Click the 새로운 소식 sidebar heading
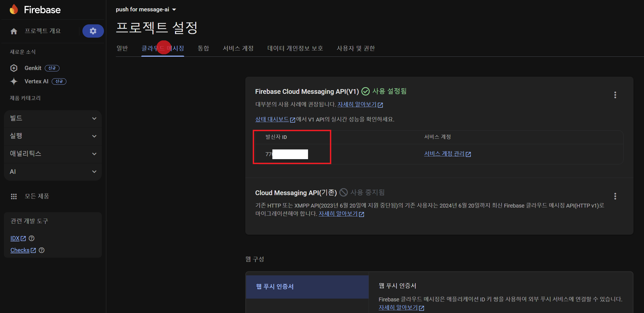The width and height of the screenshot is (644, 313). [23, 52]
